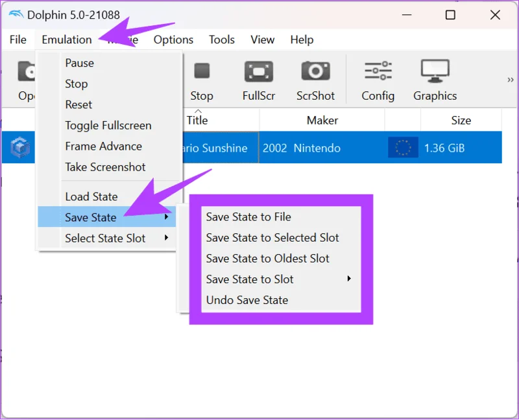Open the Config settings icon
This screenshot has width=519, height=420.
tap(378, 71)
